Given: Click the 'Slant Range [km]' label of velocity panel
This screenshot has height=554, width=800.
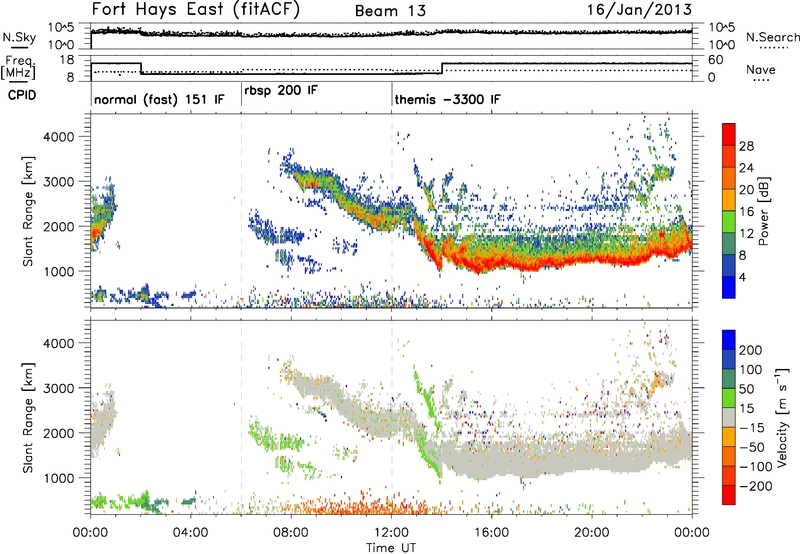Looking at the screenshot, I should 28,418.
